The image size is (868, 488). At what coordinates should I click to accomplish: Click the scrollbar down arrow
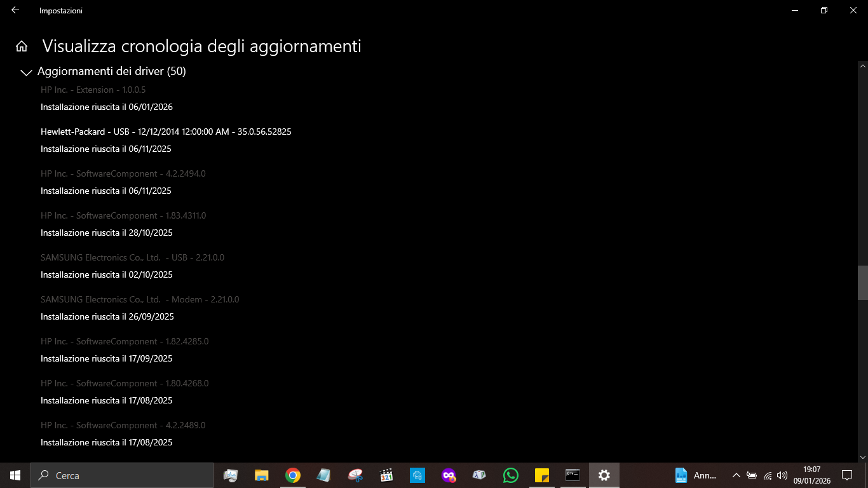863,457
